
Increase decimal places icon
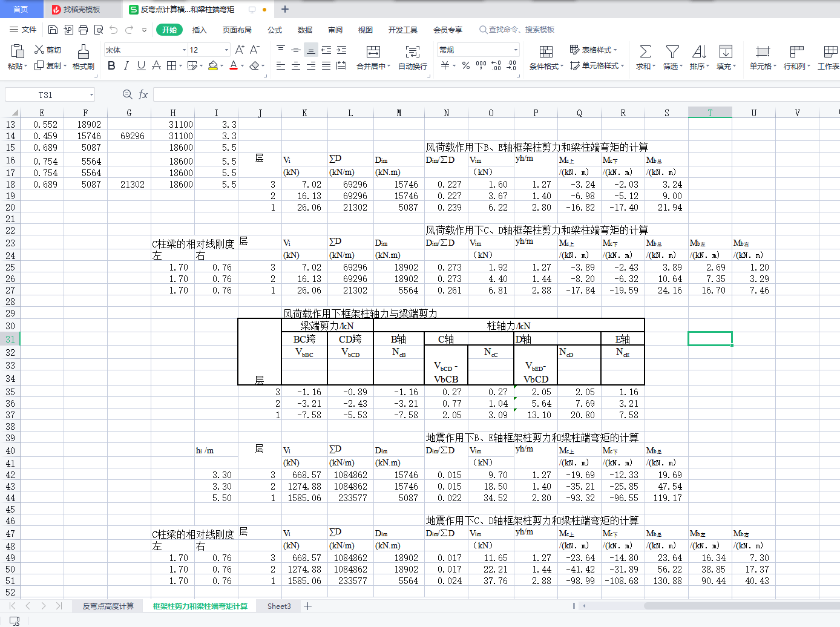[496, 65]
